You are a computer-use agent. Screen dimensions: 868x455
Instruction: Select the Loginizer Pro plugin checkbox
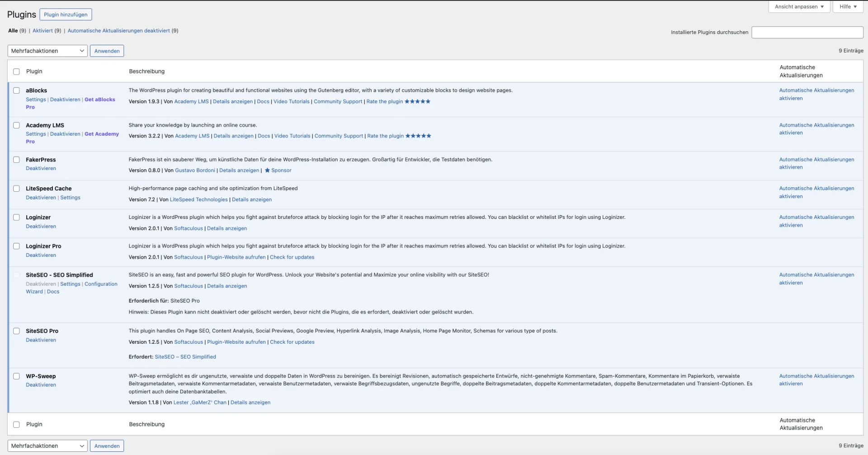point(16,246)
